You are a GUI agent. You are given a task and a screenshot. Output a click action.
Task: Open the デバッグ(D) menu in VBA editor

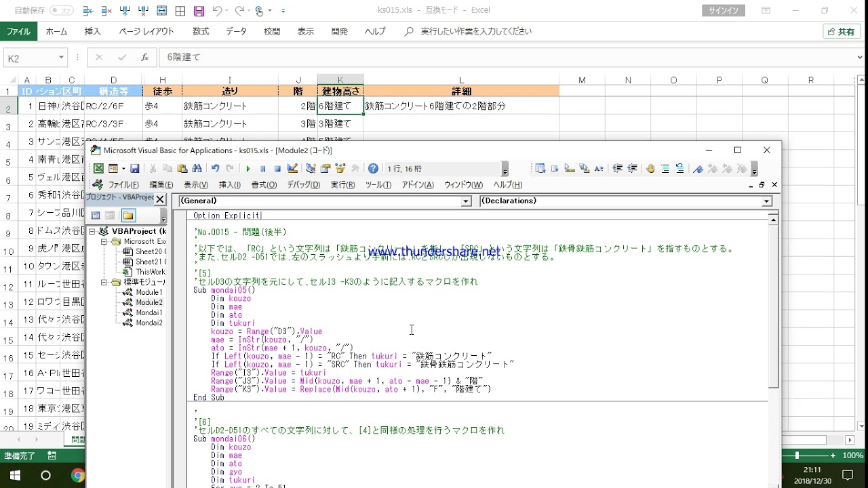(x=303, y=185)
